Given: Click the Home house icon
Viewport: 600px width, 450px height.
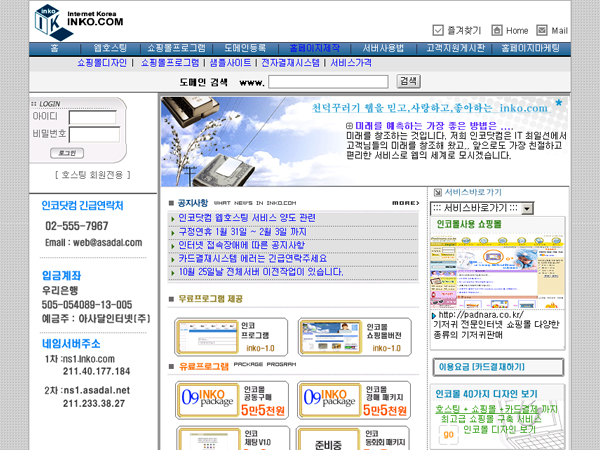Looking at the screenshot, I should click(497, 30).
